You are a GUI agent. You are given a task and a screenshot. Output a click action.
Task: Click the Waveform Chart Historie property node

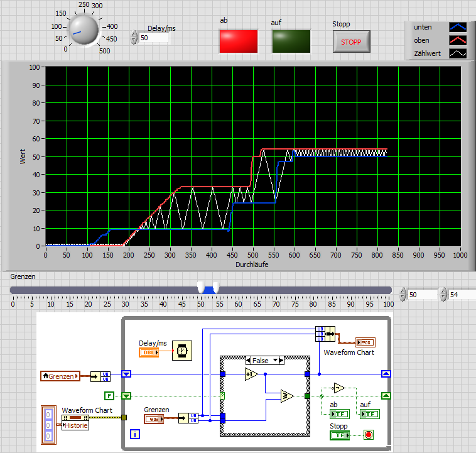click(75, 422)
